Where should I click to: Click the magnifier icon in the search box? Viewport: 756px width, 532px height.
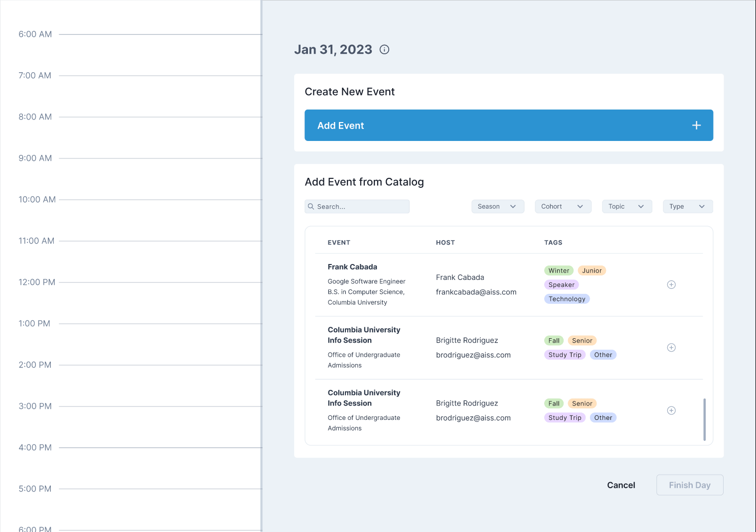click(311, 206)
